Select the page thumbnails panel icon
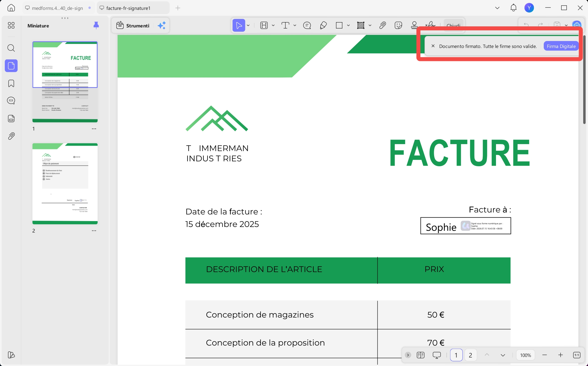Viewport: 588px width, 366px height. pyautogui.click(x=11, y=66)
